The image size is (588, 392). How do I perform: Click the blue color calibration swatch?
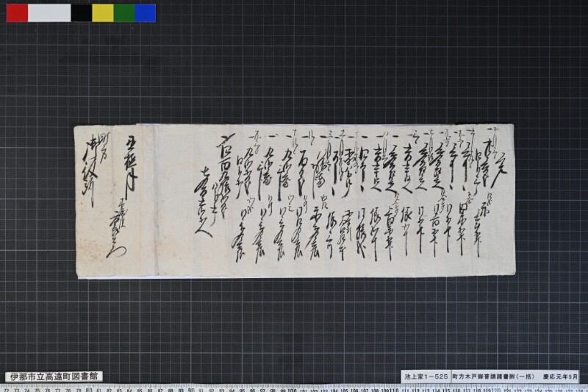click(146, 13)
